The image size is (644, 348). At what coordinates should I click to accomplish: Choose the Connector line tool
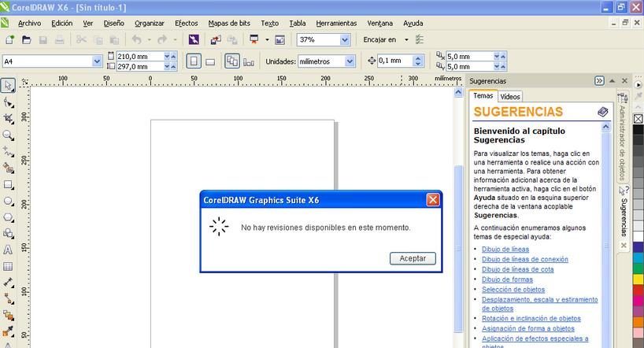point(8,299)
